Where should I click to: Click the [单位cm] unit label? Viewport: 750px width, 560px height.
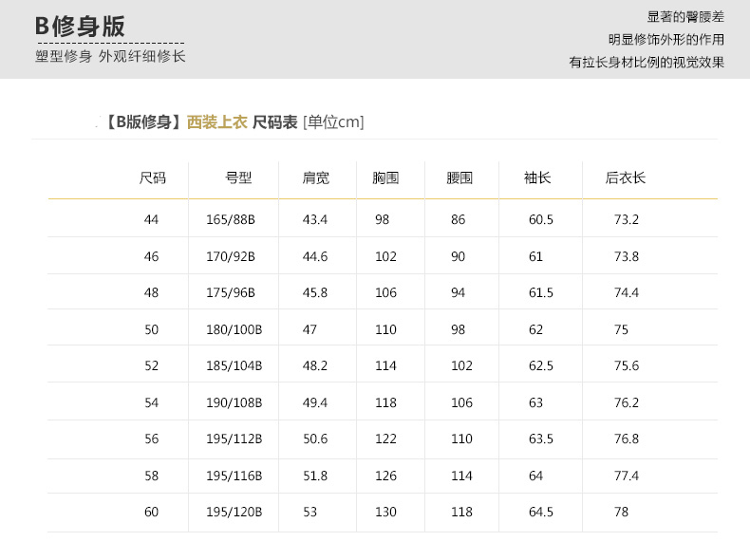coord(333,121)
